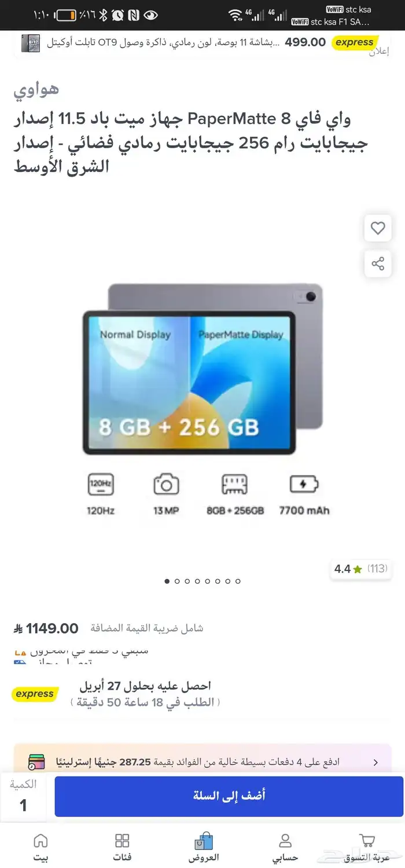This screenshot has width=405, height=868.
Task: Select the second image carousel dot
Action: (x=178, y=581)
